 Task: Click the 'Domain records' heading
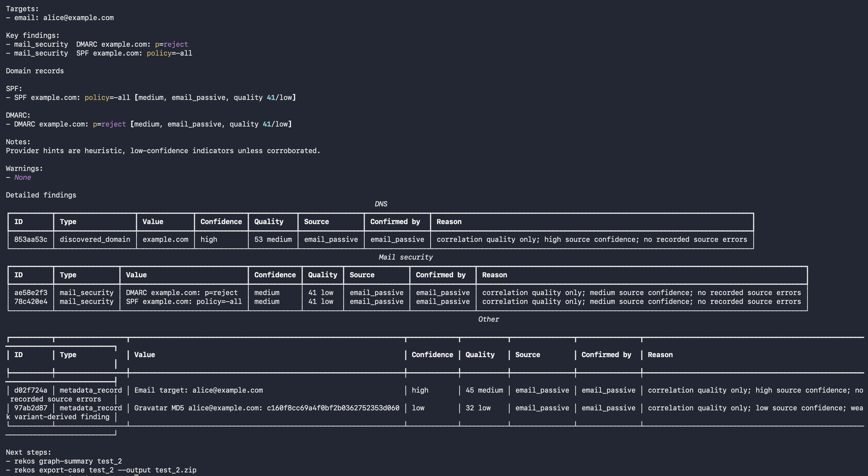coord(35,71)
